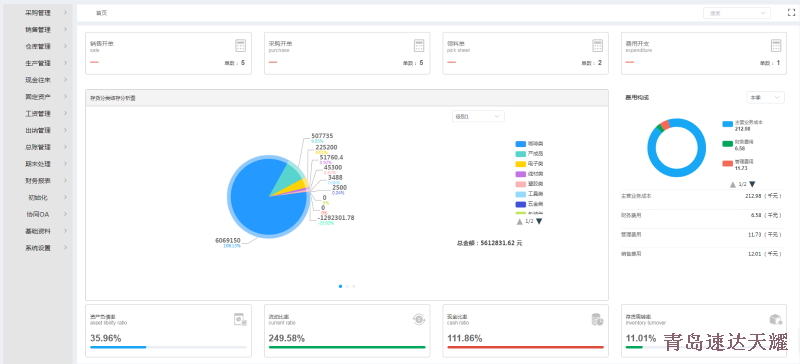
Task: Click the total amount 5612831.62 text
Action: [x=489, y=244]
